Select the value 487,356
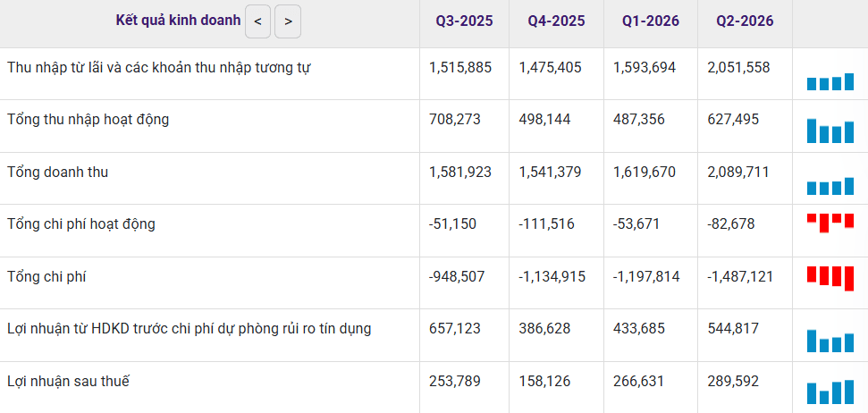This screenshot has height=413, width=868. pyautogui.click(x=639, y=120)
